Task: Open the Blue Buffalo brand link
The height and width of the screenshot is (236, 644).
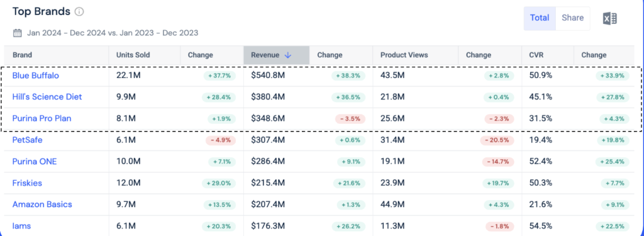Action: coord(36,76)
